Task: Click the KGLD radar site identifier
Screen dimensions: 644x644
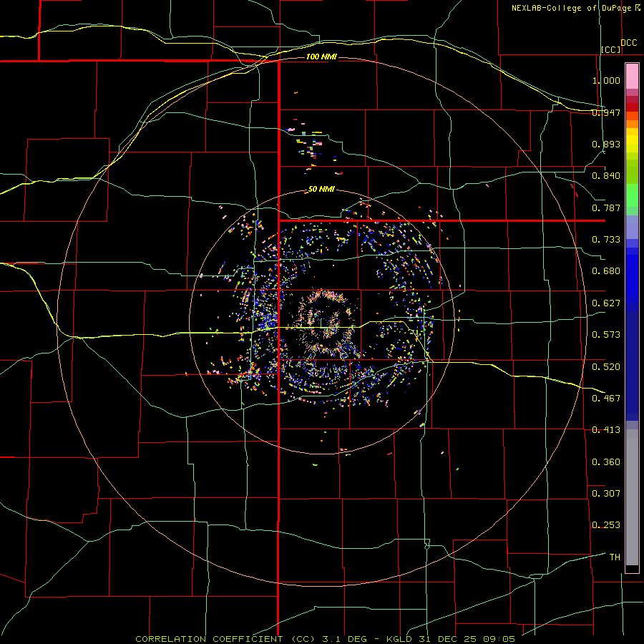Action: [x=398, y=639]
